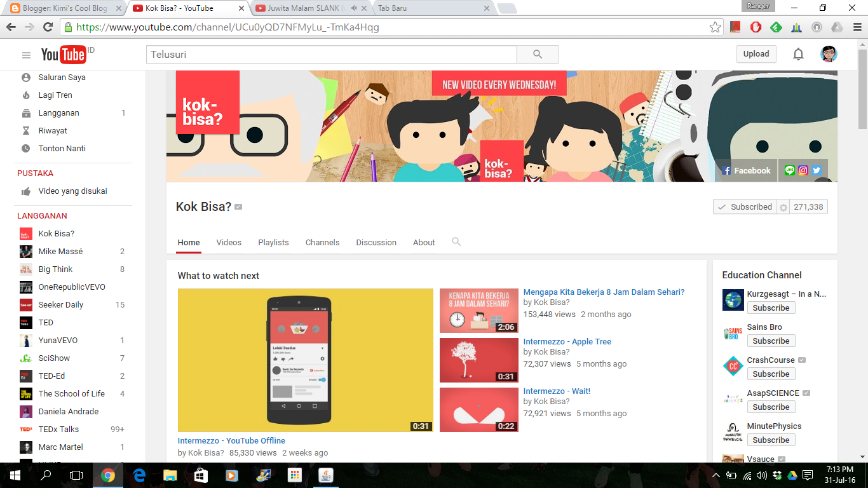Open the YouTube guide hamburger menu
868x488 pixels.
point(26,55)
